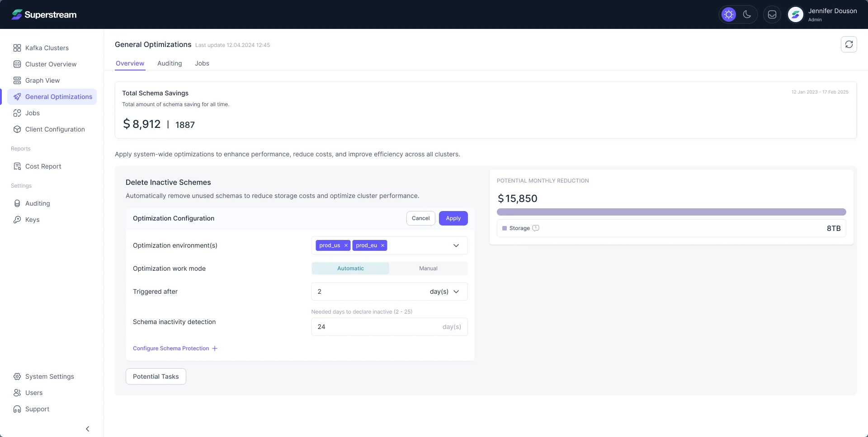This screenshot has height=437, width=868.
Task: Open the inbox messages icon
Action: point(772,14)
